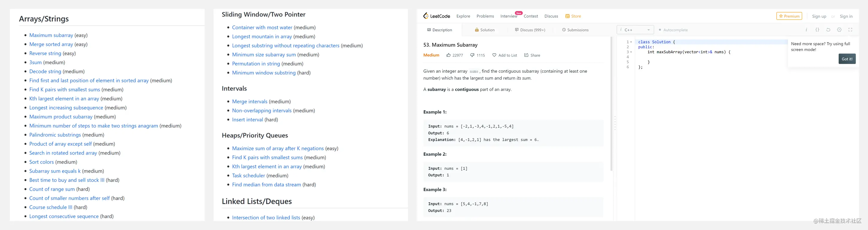Open Longest mountain in array link
868x230 pixels.
pos(262,36)
